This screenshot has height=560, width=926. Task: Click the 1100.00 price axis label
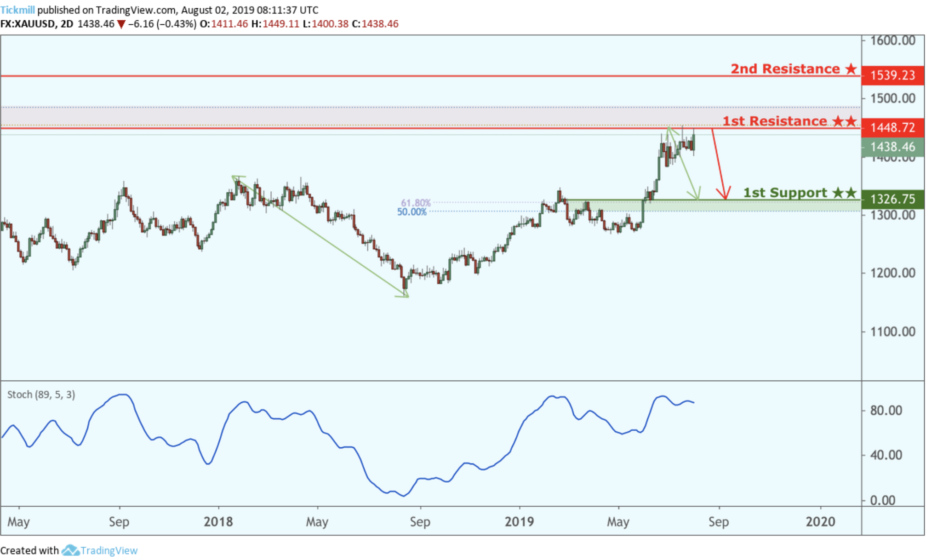[x=892, y=331]
